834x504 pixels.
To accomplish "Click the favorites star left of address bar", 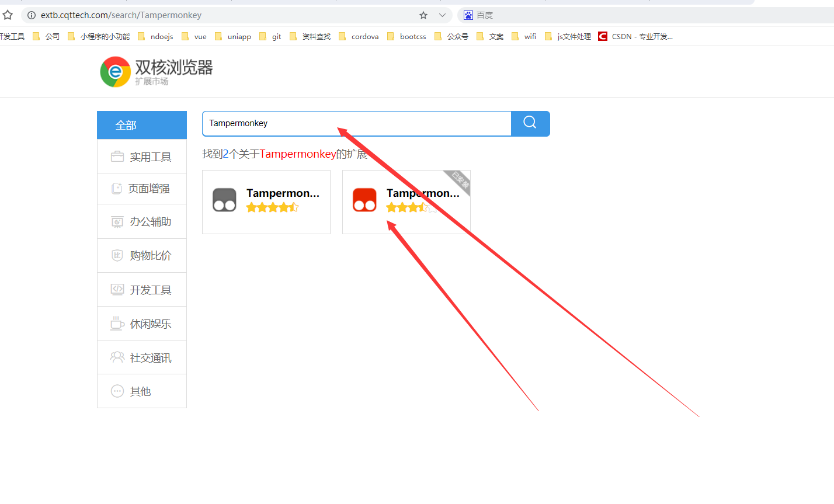I will coord(8,15).
